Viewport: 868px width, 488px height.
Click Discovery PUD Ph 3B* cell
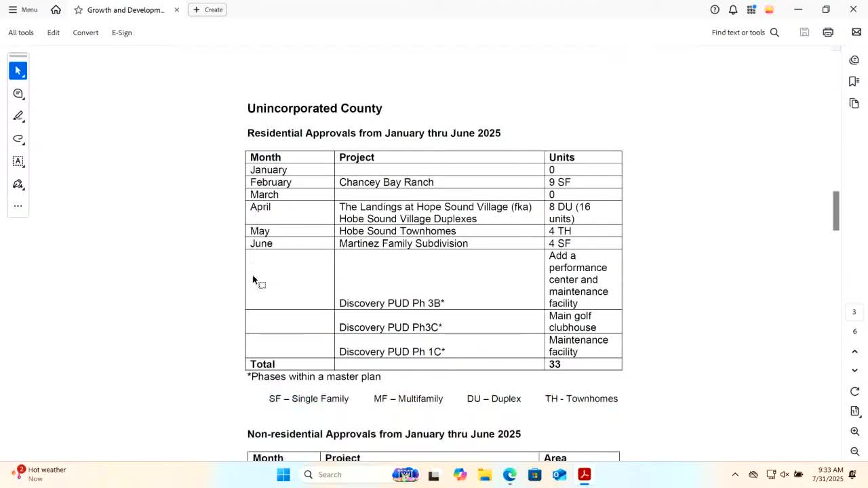pos(439,279)
